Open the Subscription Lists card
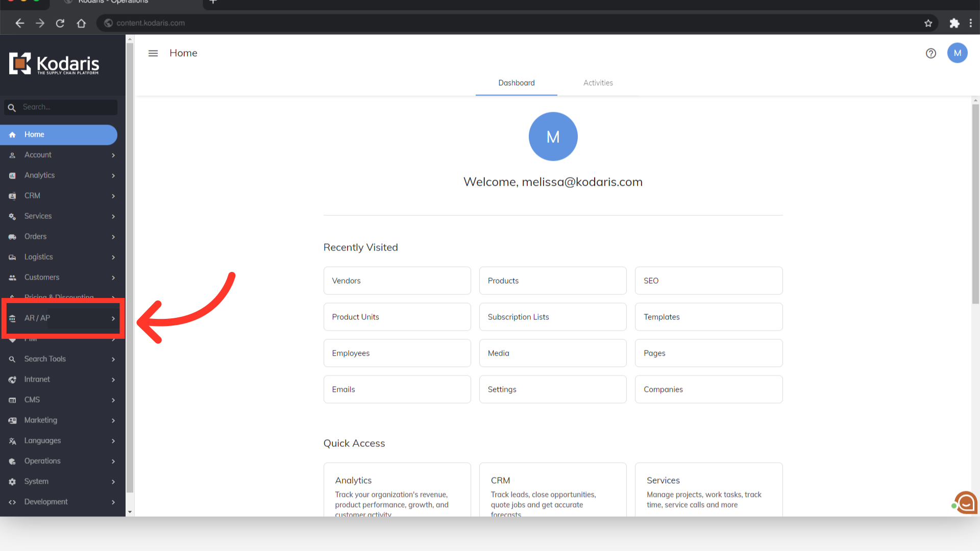980x551 pixels. point(552,317)
